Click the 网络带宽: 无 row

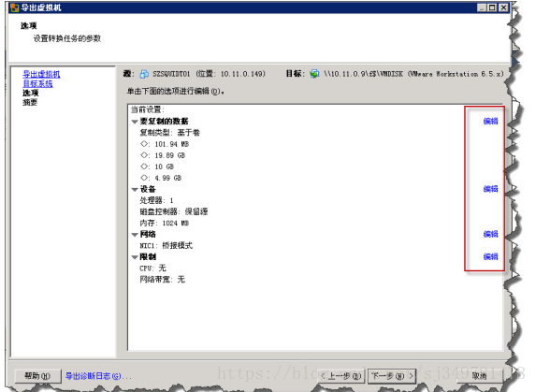(163, 279)
